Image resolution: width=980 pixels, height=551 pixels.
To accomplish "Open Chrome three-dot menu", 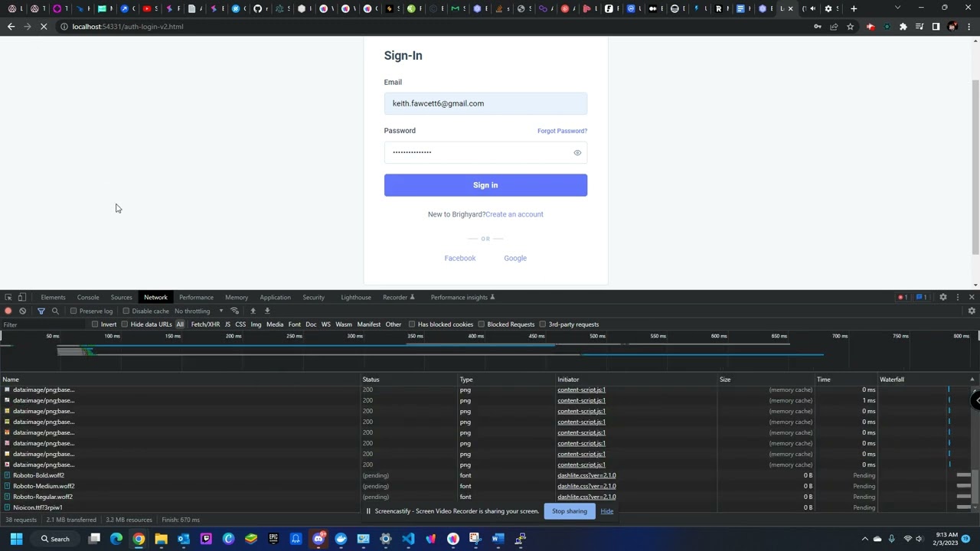I will (969, 27).
